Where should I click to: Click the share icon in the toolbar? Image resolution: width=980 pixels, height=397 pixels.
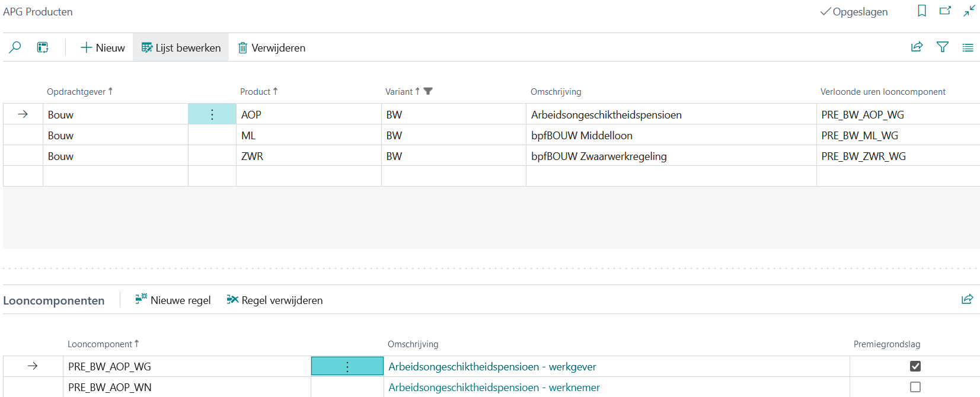(917, 47)
